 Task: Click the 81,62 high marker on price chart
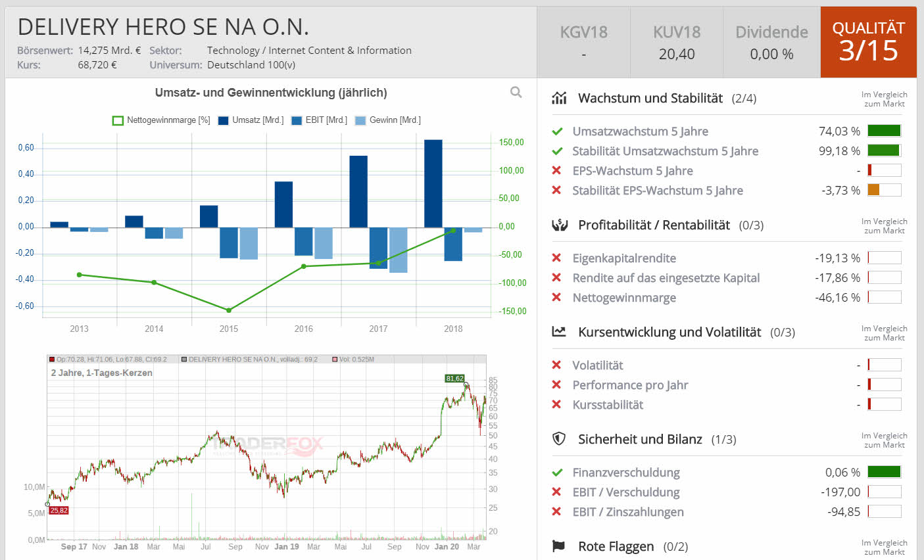coord(454,379)
